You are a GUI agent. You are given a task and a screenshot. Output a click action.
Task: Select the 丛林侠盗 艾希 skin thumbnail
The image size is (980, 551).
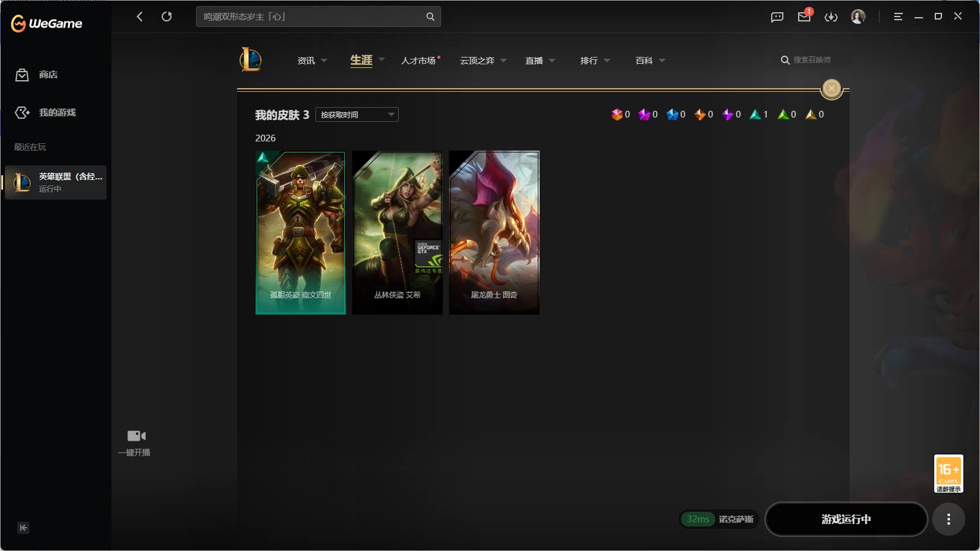(x=397, y=233)
